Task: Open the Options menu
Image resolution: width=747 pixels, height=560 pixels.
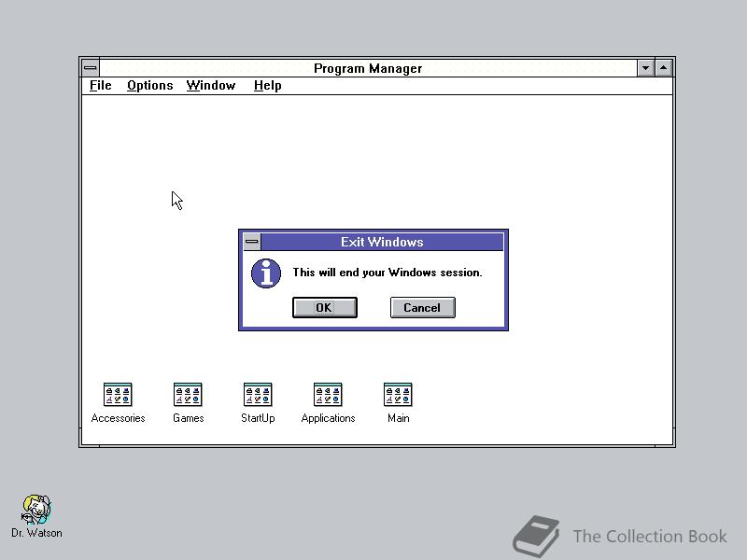Action: pos(150,86)
